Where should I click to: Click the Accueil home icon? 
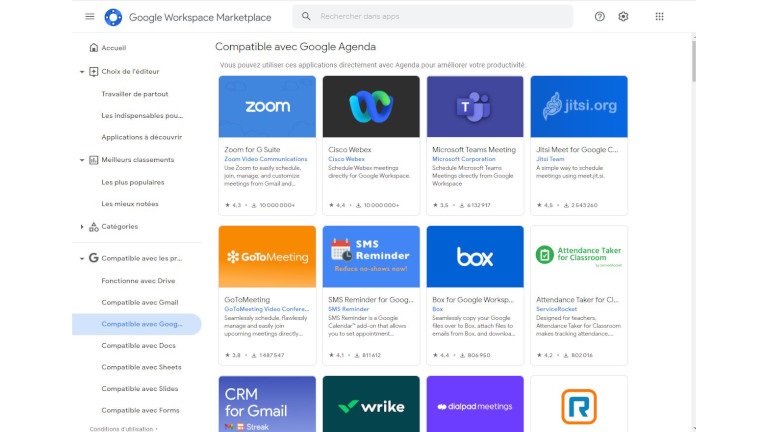[94, 48]
